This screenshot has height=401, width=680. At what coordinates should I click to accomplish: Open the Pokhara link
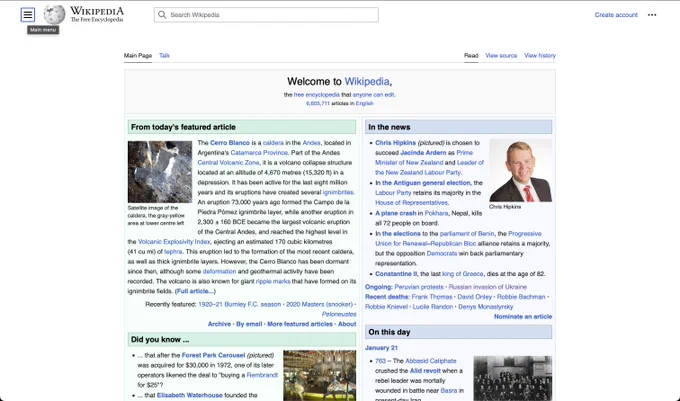[x=436, y=213]
